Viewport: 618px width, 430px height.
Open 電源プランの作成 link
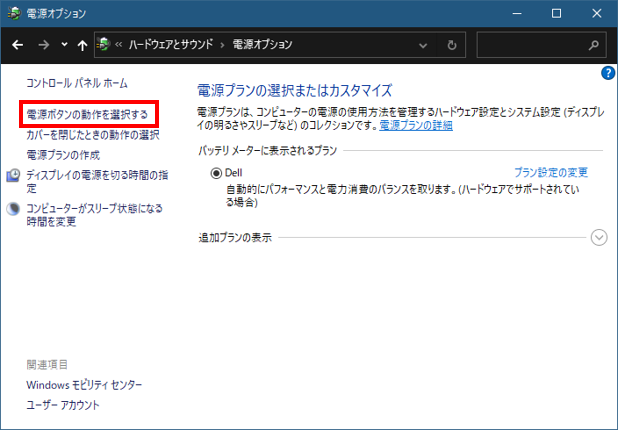[x=63, y=155]
